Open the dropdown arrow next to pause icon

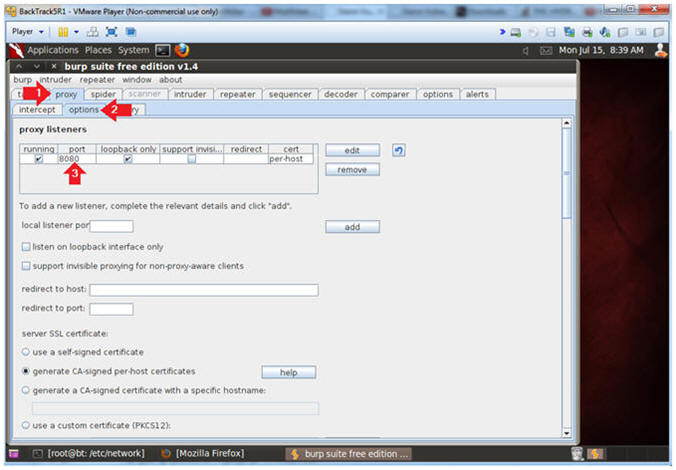tap(76, 32)
